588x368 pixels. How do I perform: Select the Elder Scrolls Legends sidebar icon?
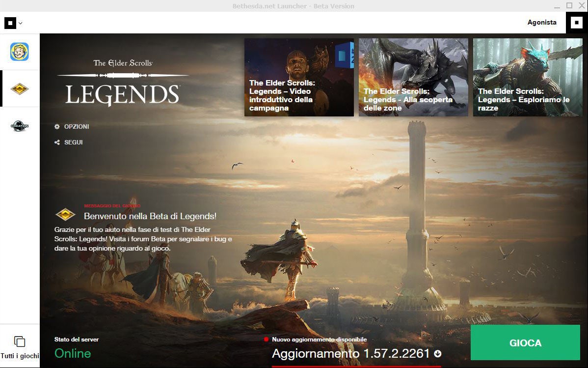pos(20,89)
